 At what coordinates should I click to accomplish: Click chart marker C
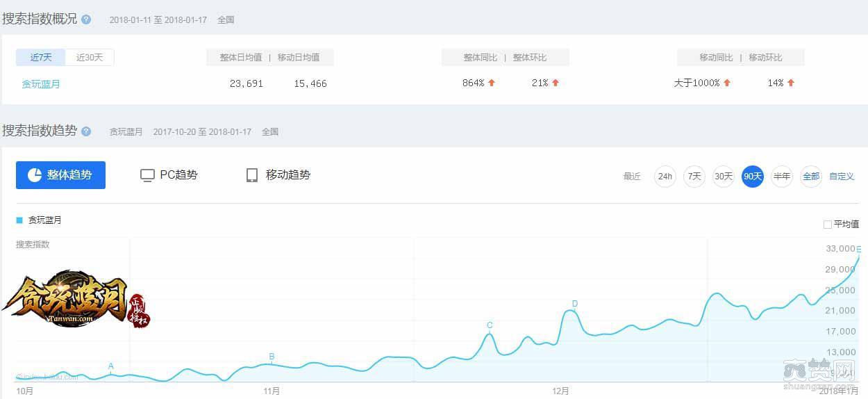pyautogui.click(x=490, y=325)
